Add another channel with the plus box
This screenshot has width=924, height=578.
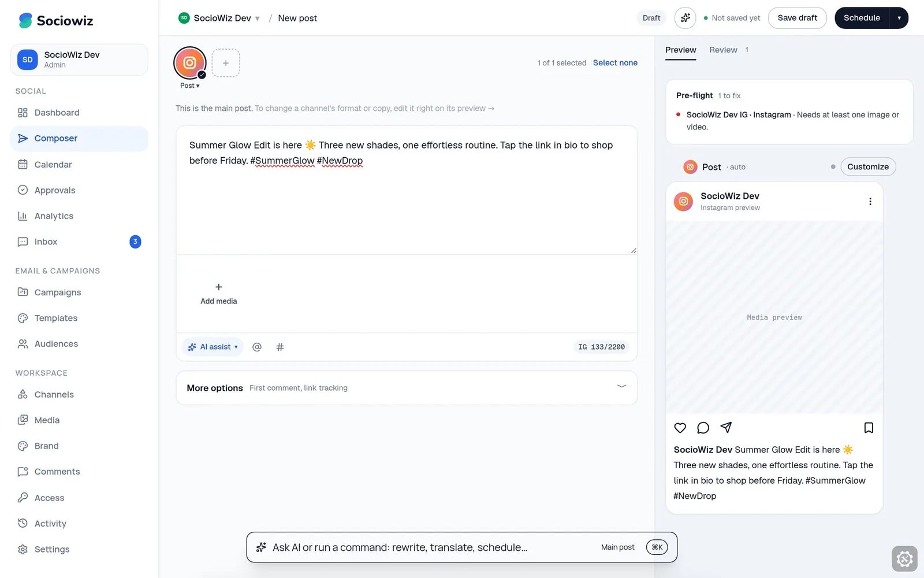click(226, 63)
